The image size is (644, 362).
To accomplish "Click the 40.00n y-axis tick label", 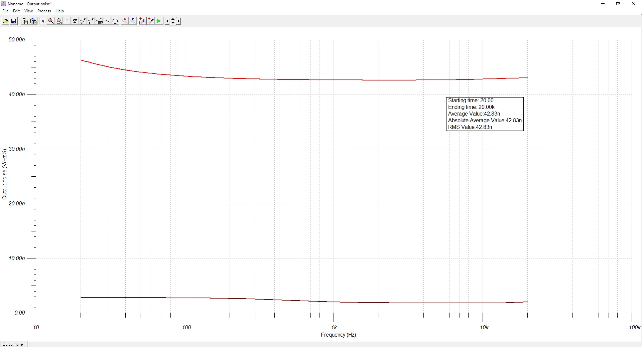I will pos(17,95).
